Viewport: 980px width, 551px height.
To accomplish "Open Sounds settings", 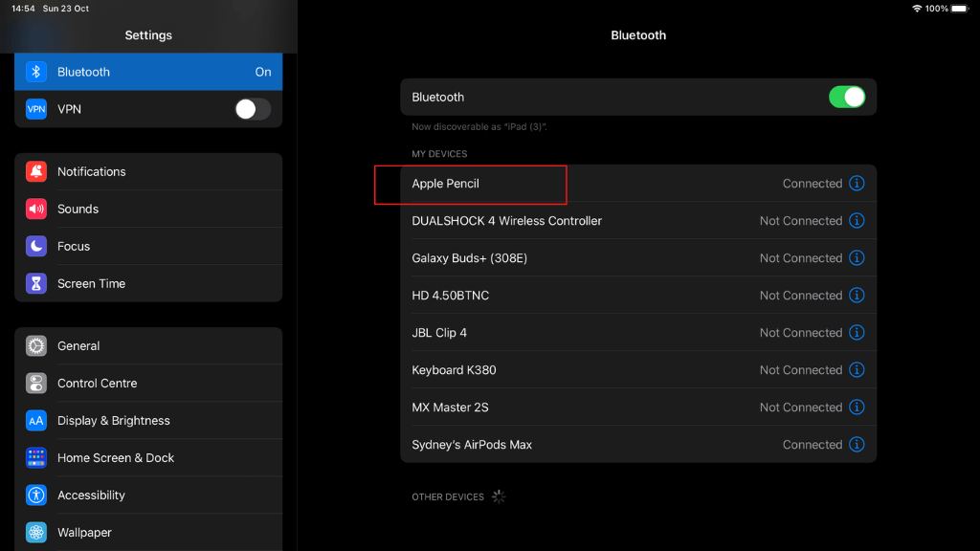I will [x=148, y=209].
